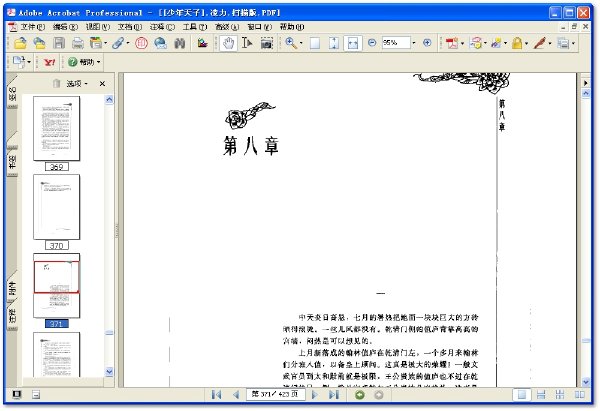This screenshot has height=411, width=600.
Task: Click the zoom out minus button
Action: click(372, 43)
